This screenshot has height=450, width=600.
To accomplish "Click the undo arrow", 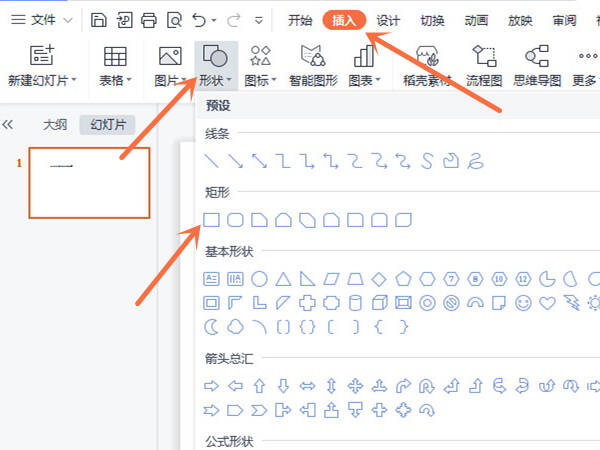I will (199, 20).
